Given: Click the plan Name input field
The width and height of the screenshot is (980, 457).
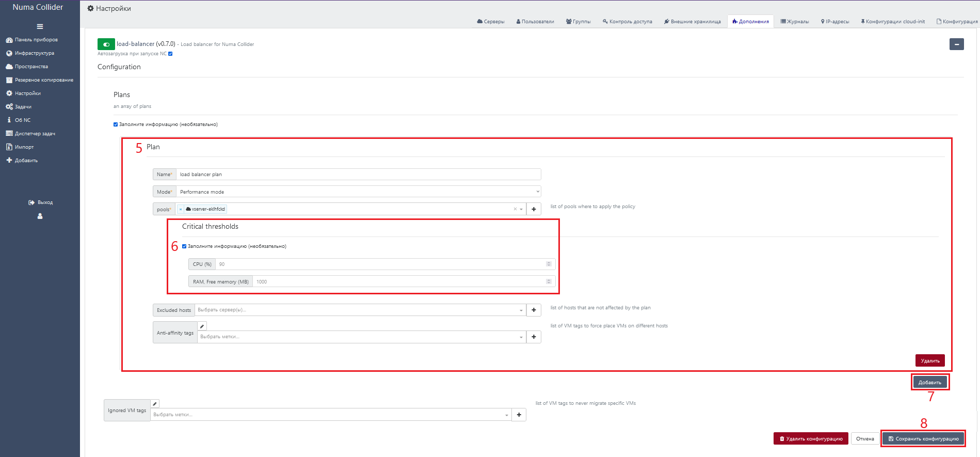Looking at the screenshot, I should click(x=358, y=174).
